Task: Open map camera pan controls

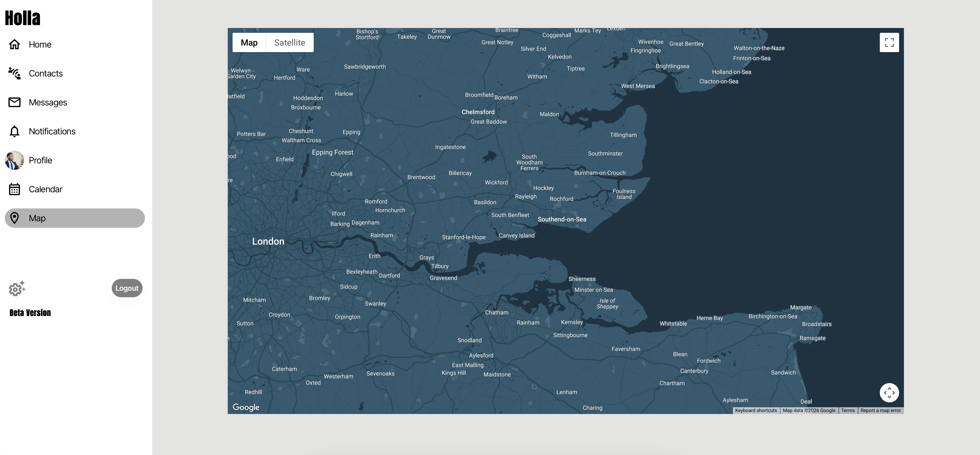Action: (889, 392)
